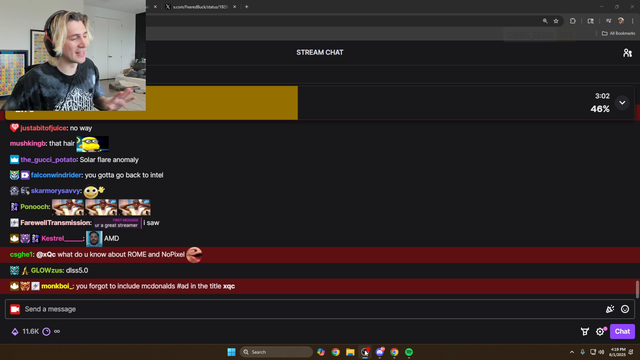The image size is (640, 360).
Task: Click username the_gucci_potato in chat
Action: [x=48, y=160]
